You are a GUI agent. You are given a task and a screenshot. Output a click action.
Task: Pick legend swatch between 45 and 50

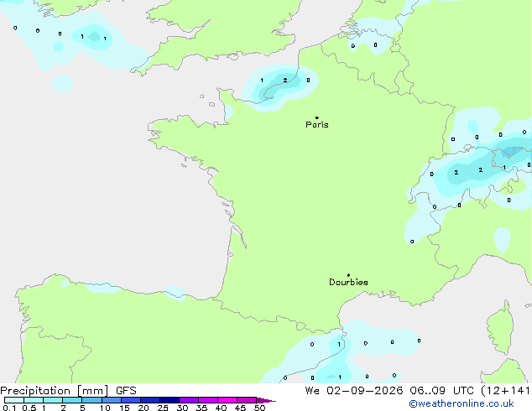(x=247, y=400)
